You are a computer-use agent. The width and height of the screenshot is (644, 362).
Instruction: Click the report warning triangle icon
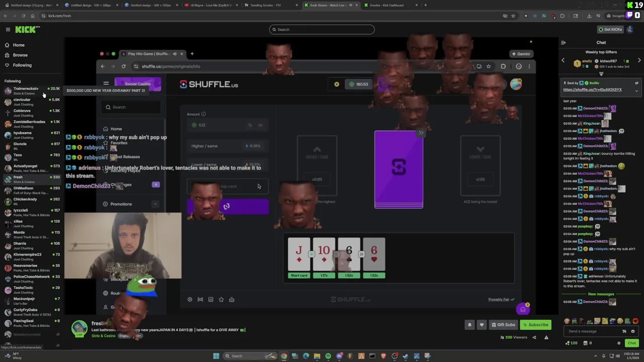pos(546,337)
